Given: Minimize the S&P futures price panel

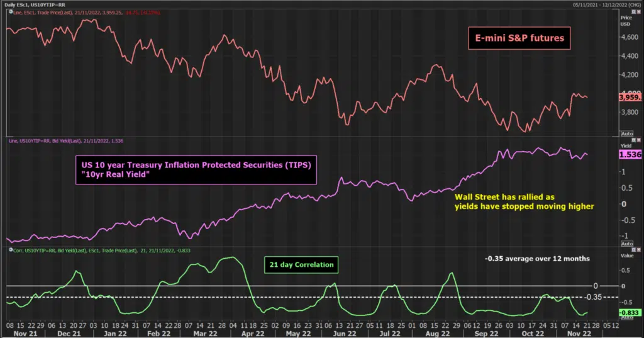Looking at the screenshot, I should coord(634,13).
